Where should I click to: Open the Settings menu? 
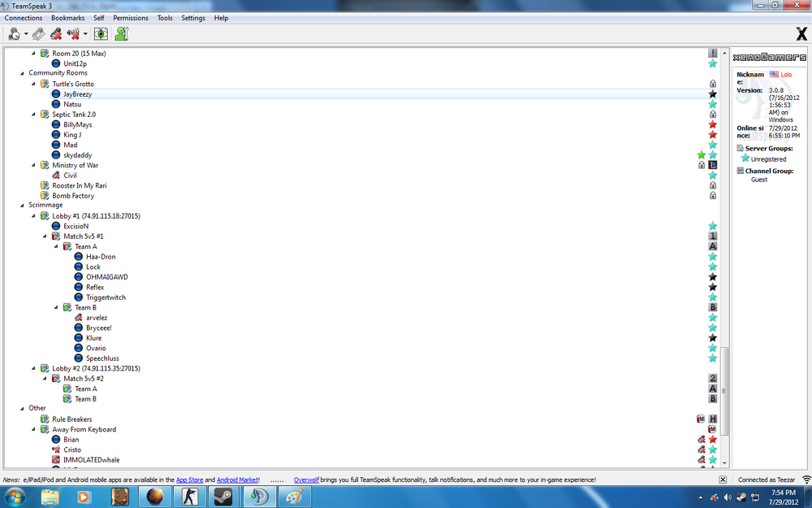(x=193, y=18)
